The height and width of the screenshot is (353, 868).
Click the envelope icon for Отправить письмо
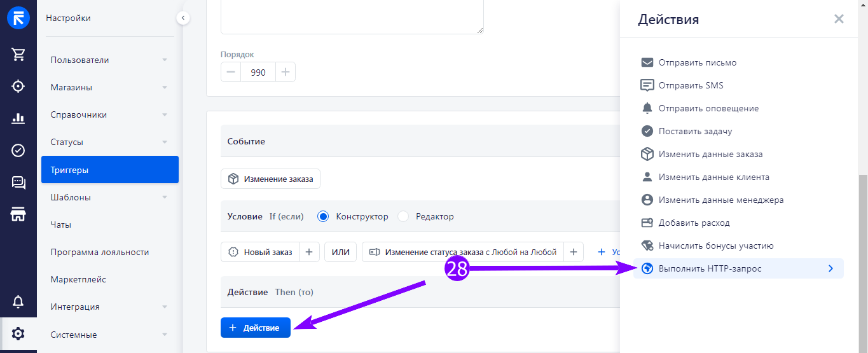tap(647, 62)
